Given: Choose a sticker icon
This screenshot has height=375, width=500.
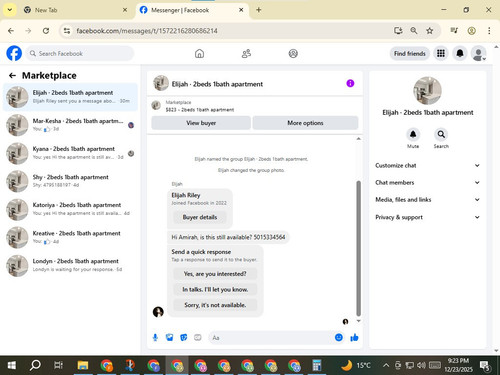Looking at the screenshot, I should (x=184, y=338).
